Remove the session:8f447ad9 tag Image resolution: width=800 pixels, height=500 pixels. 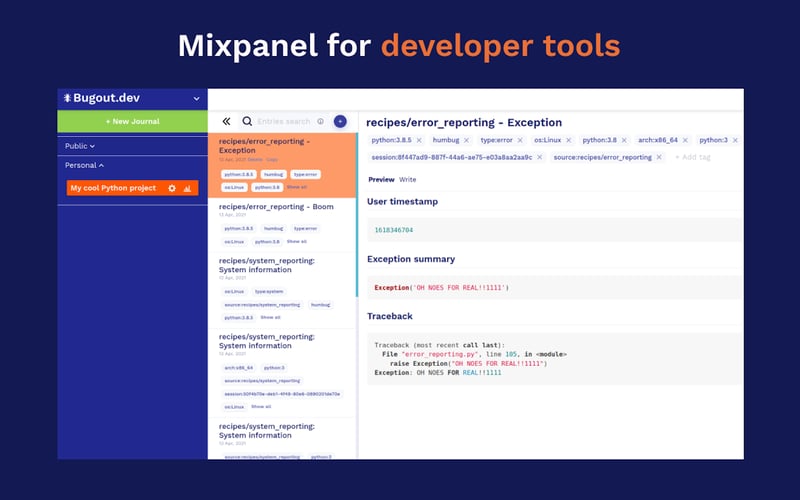tap(540, 158)
